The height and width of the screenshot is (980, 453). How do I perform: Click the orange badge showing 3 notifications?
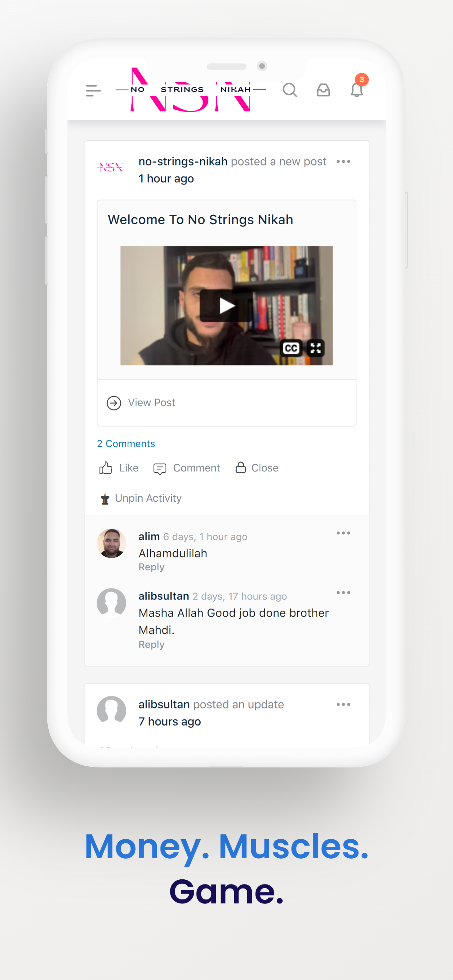coord(362,79)
